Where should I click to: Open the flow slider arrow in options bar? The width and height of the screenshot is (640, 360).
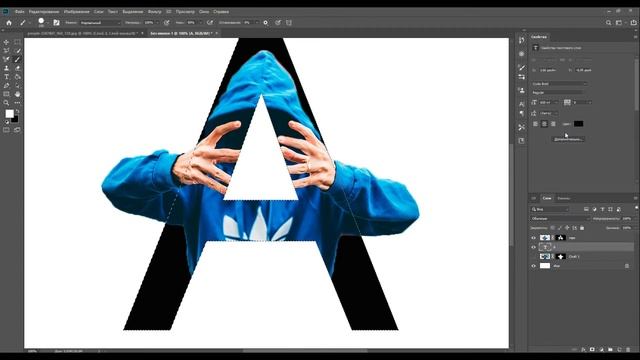pos(202,23)
